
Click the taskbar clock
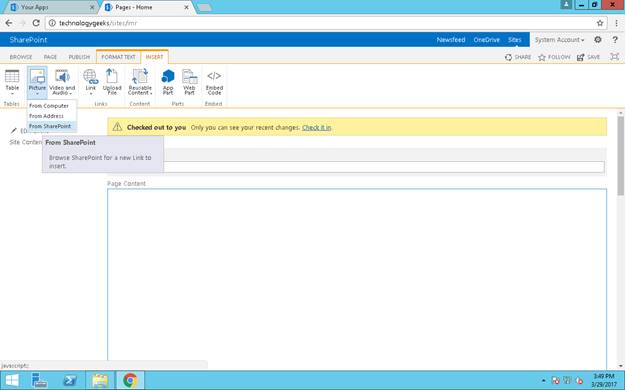(603, 380)
